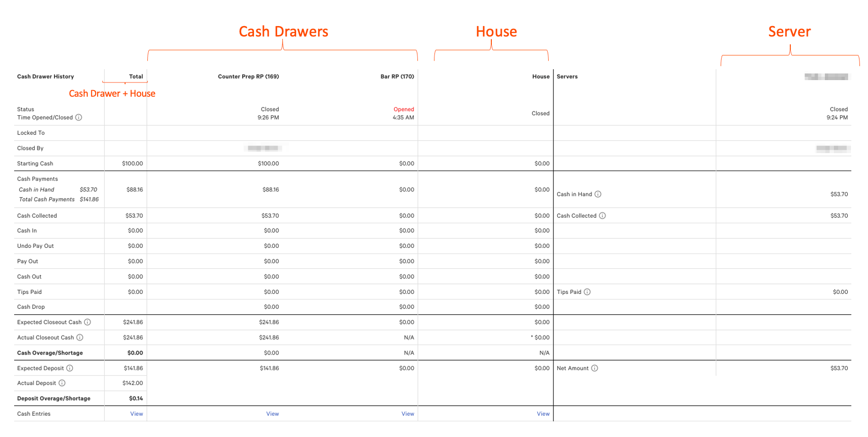Select the Total column header
This screenshot has width=868, height=437.
pyautogui.click(x=136, y=76)
